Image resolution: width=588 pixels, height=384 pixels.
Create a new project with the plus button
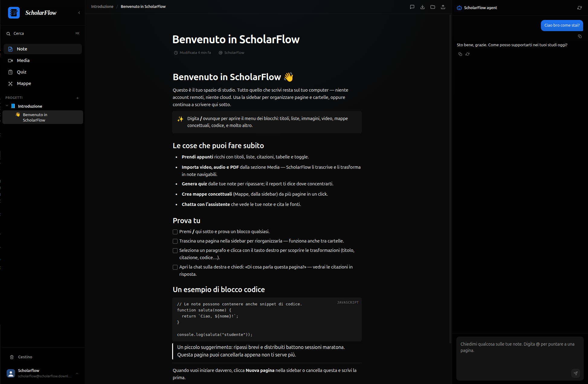(77, 98)
